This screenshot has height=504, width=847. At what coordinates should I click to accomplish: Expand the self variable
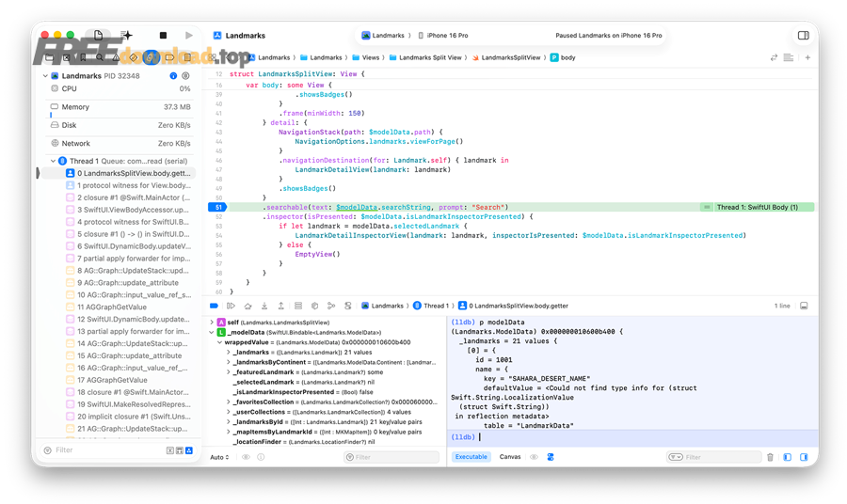pyautogui.click(x=212, y=323)
